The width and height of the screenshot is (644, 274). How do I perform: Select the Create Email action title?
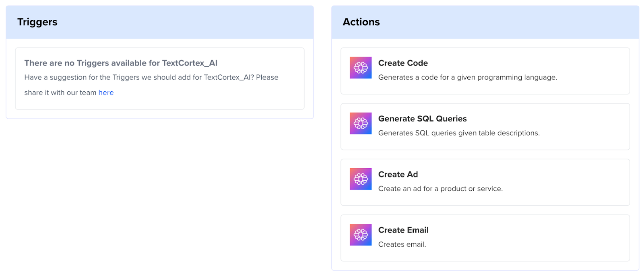[x=403, y=230]
